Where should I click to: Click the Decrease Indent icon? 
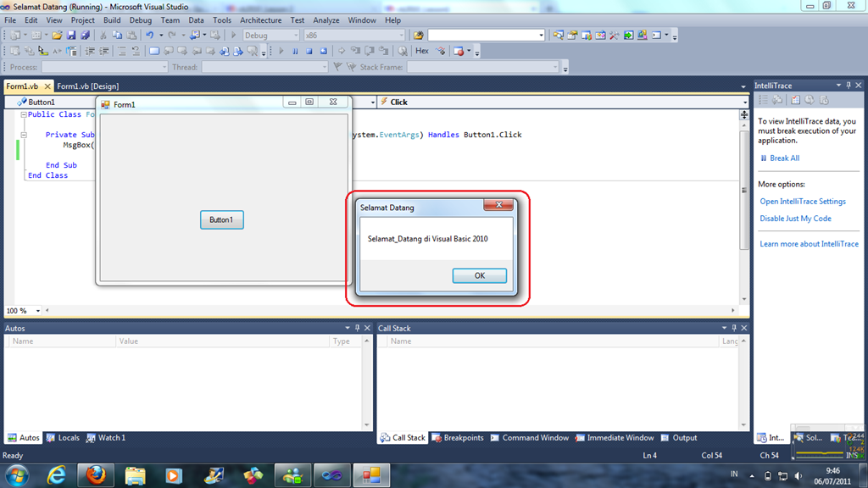coord(90,52)
